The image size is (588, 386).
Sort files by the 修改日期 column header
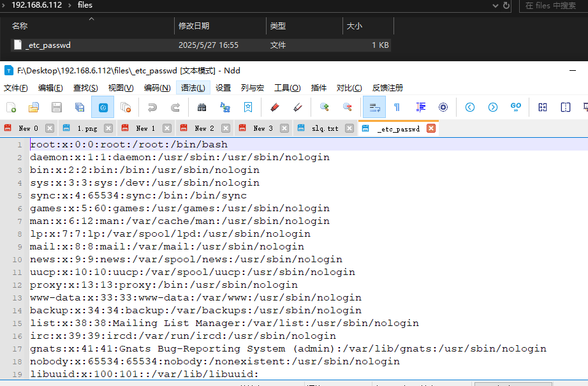(x=194, y=26)
